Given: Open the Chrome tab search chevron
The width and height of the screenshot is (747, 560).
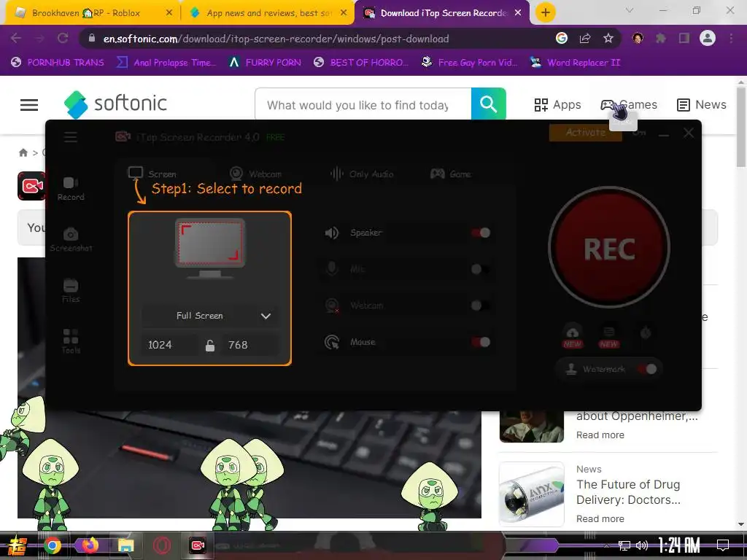Looking at the screenshot, I should pos(630,10).
